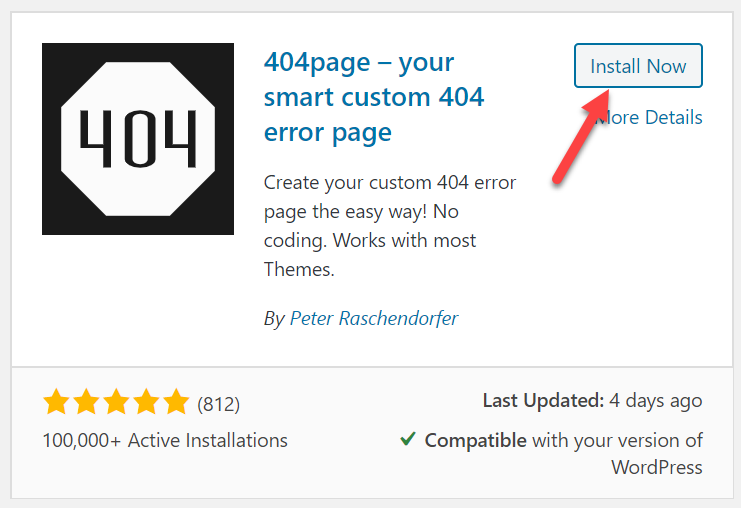Click the five-star rating stars
Image resolution: width=741 pixels, height=508 pixels.
[x=116, y=402]
